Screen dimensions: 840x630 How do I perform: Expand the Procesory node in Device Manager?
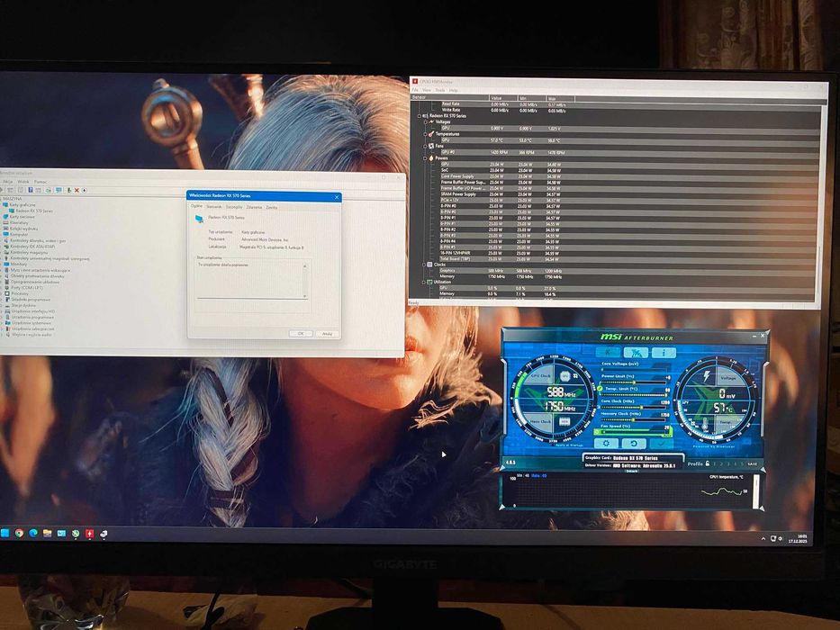coord(3,293)
